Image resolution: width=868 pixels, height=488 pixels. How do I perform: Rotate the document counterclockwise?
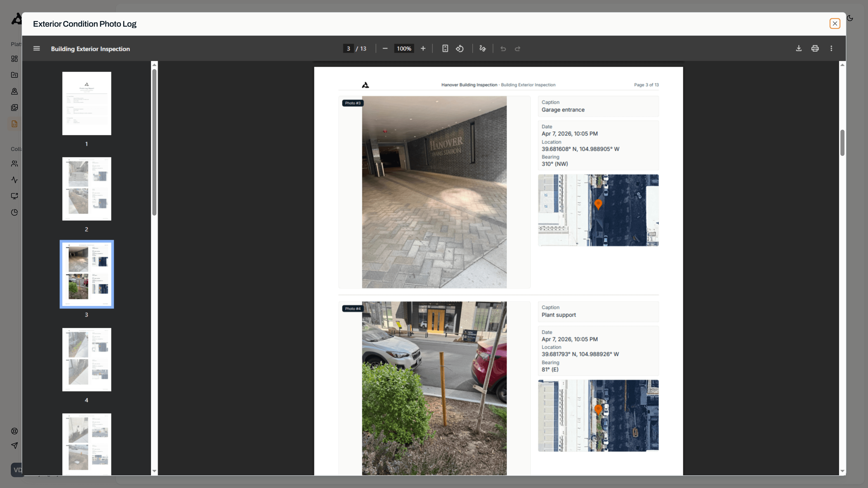point(460,49)
